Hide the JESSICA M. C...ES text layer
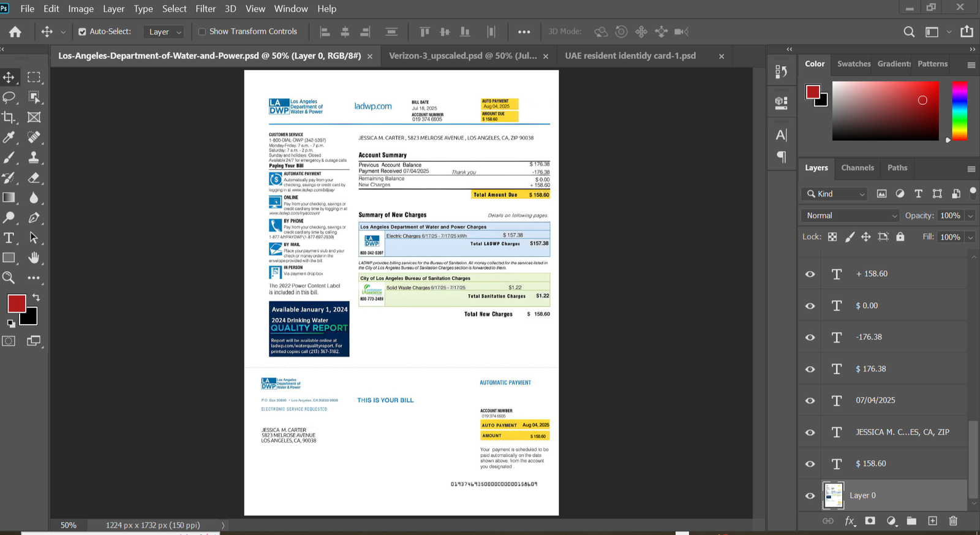 810,433
